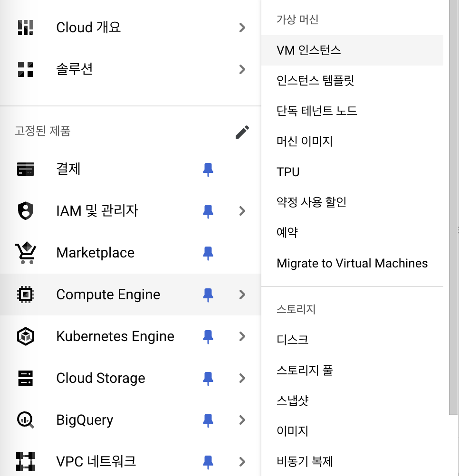Viewport: 459px width, 476px height.
Task: Open Migrate to Virtual Machines
Action: point(352,263)
